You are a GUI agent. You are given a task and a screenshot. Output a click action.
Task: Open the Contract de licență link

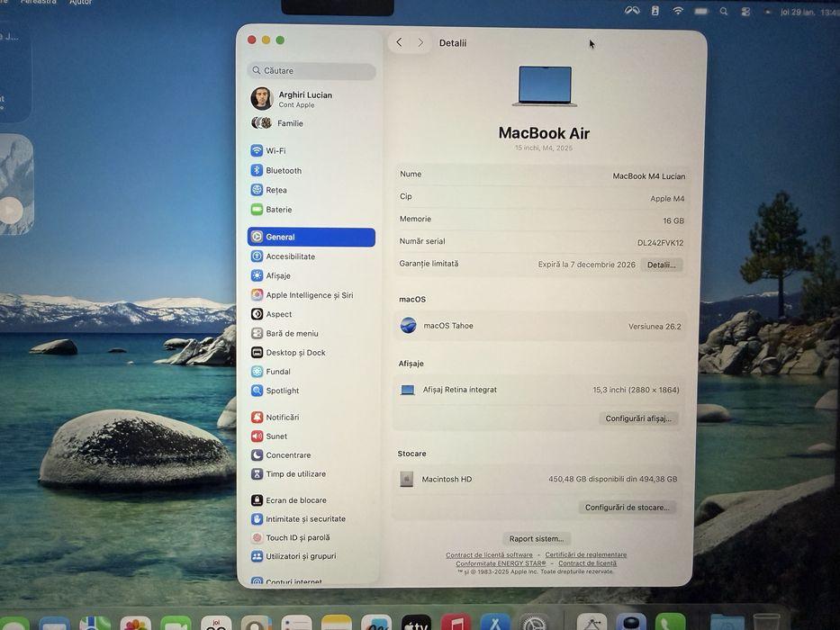[587, 563]
